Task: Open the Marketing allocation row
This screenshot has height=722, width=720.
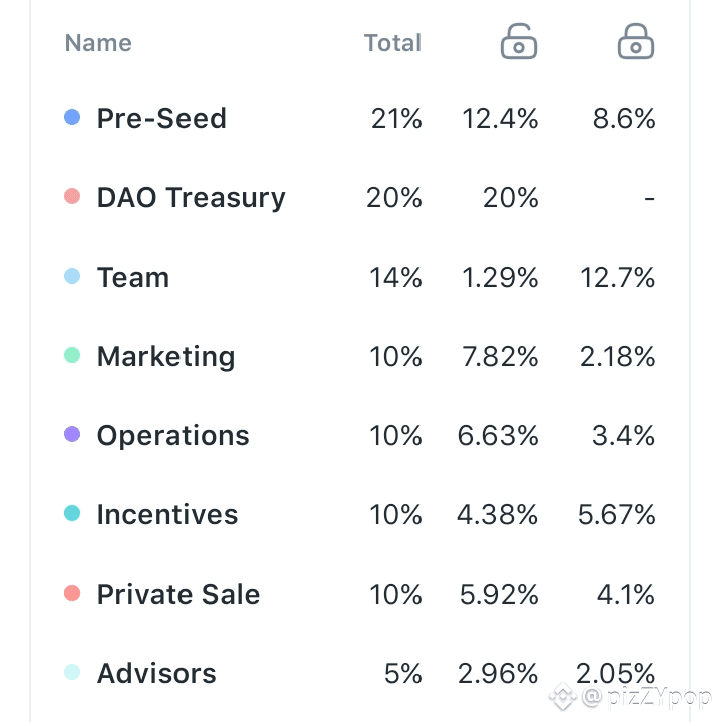Action: coord(166,356)
